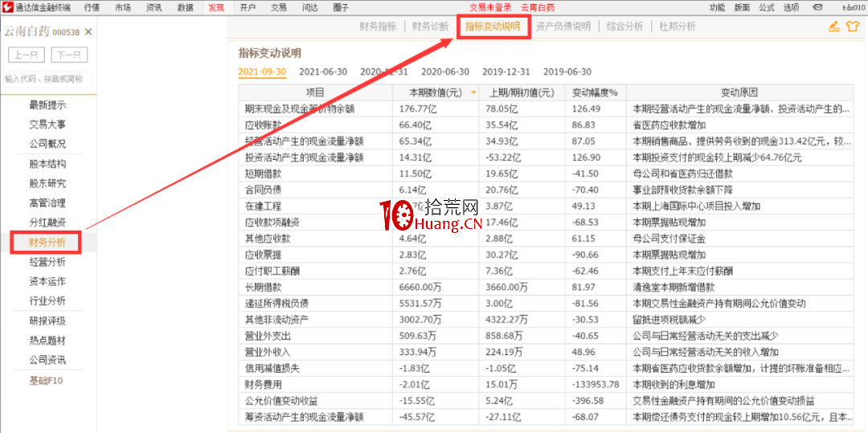Focus the stock code search field

pos(48,79)
